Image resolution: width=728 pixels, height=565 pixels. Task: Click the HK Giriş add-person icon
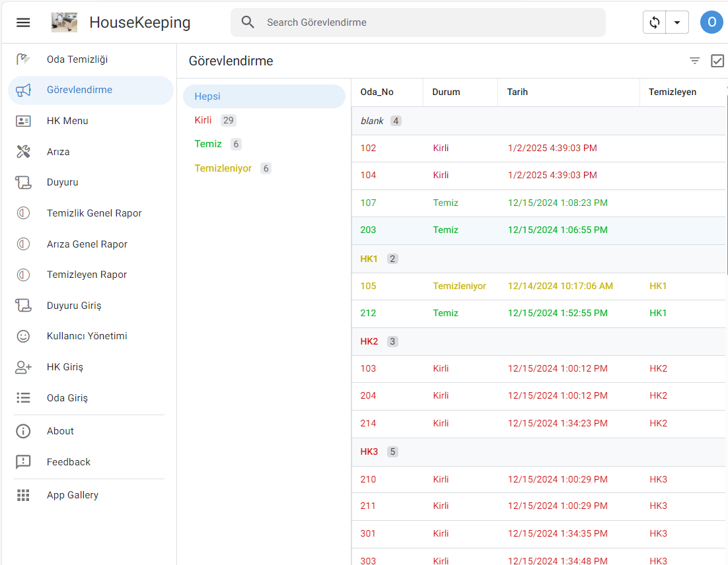tap(23, 367)
